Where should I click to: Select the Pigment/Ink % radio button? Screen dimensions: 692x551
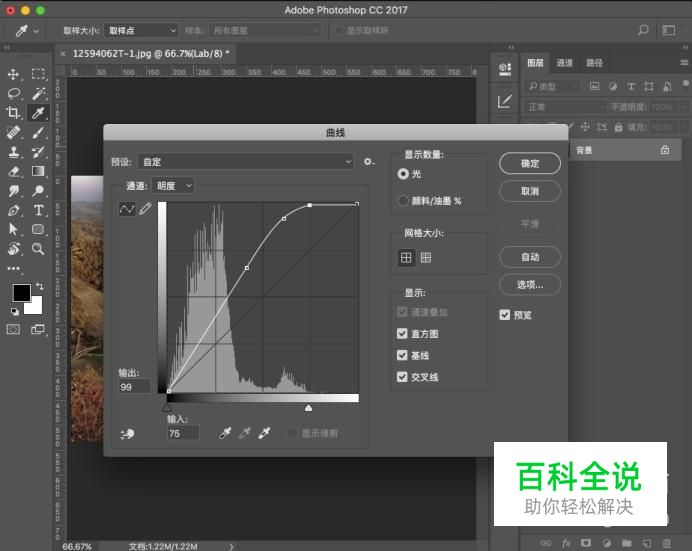point(402,201)
